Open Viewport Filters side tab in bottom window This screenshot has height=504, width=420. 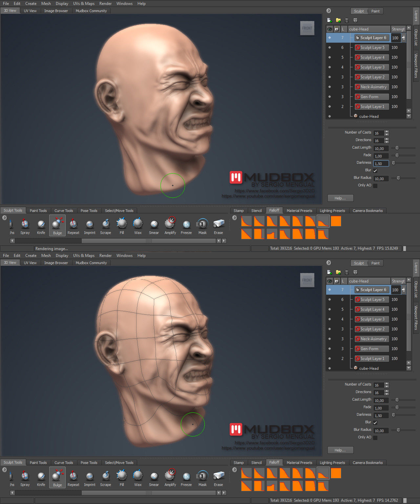click(x=416, y=318)
